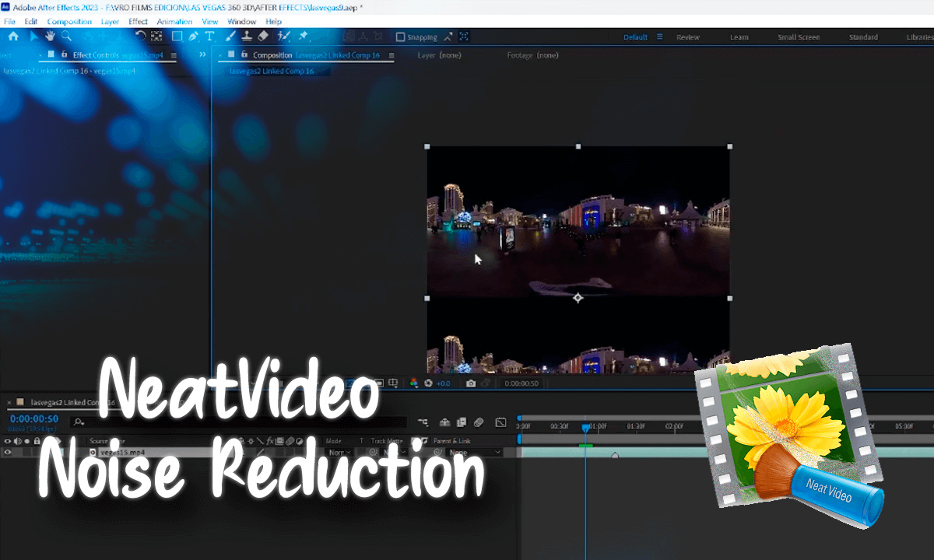Click the Learn workspace link
Viewport: 934px width, 560px height.
pyautogui.click(x=737, y=37)
